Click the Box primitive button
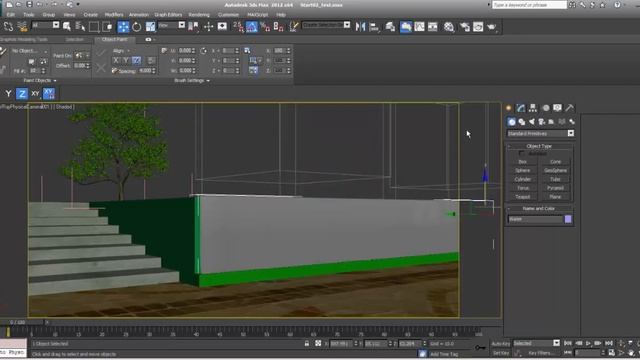Viewport: 640px width, 360px height. point(522,162)
